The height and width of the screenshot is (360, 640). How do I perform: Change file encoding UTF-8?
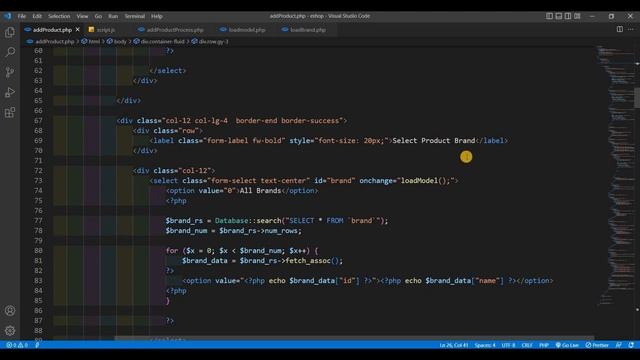pos(508,345)
